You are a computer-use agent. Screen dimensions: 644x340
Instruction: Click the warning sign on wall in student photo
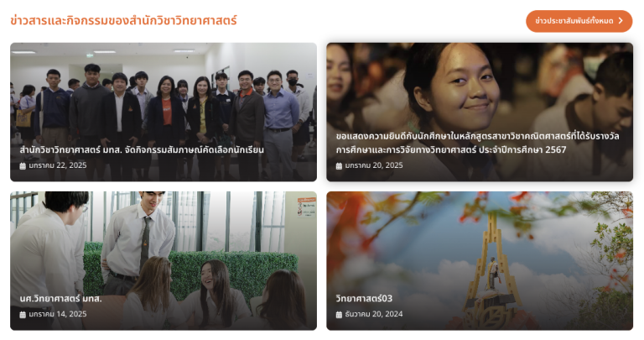coord(306,207)
